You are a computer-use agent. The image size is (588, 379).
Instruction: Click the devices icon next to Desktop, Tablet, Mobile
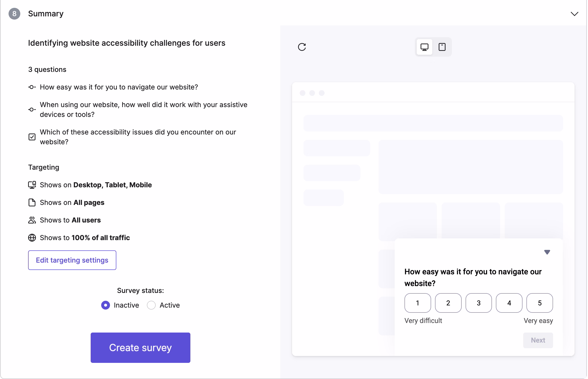[x=32, y=185]
